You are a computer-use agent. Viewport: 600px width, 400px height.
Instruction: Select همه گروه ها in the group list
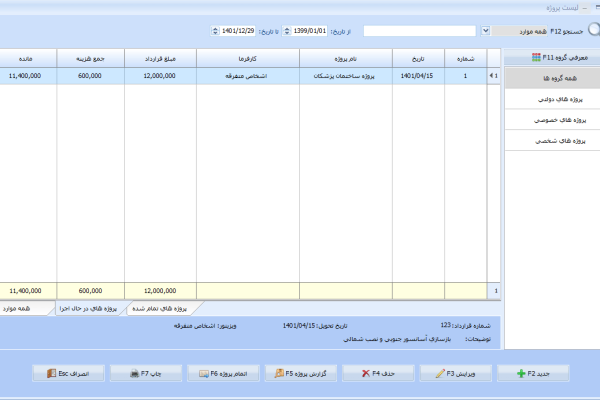point(552,78)
